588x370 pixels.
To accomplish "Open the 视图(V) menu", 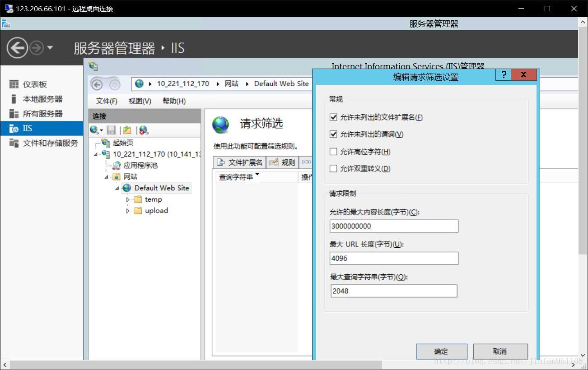I will [140, 101].
